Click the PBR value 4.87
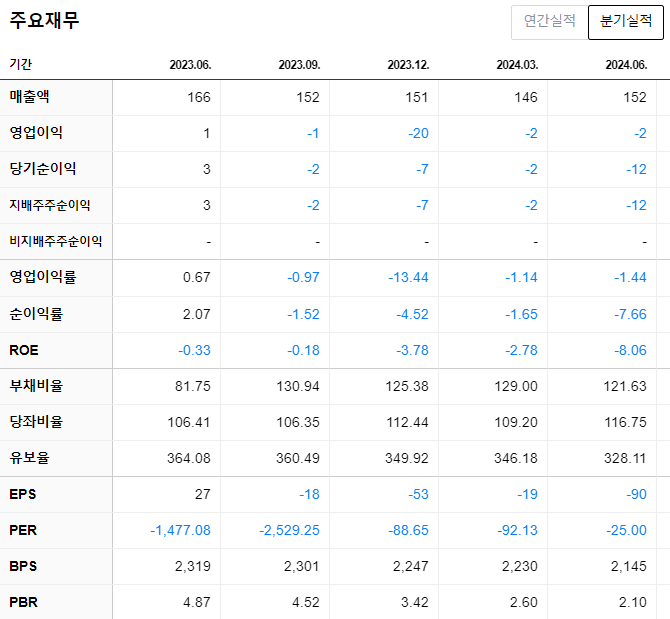Screen dimensions: 670x619 coord(197,602)
